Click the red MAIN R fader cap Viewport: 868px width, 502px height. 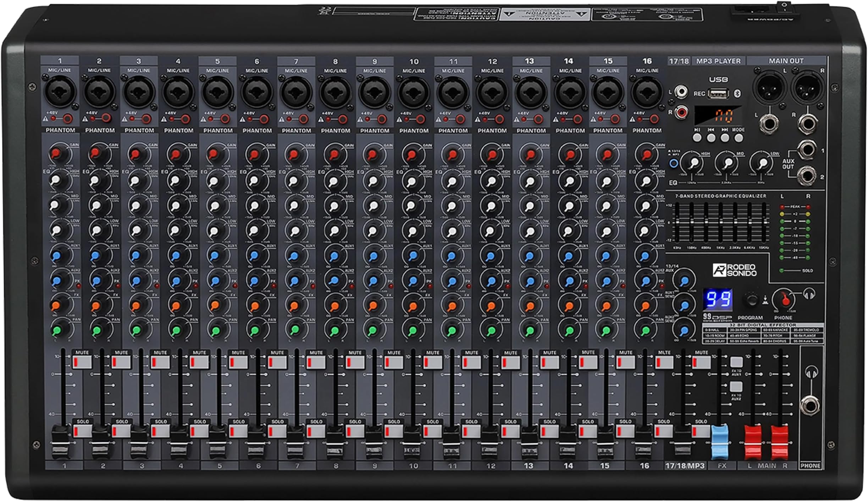pos(780,442)
